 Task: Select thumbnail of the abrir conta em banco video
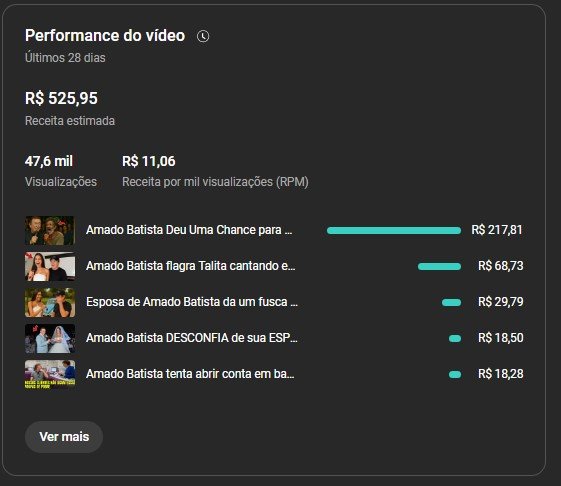click(x=50, y=374)
